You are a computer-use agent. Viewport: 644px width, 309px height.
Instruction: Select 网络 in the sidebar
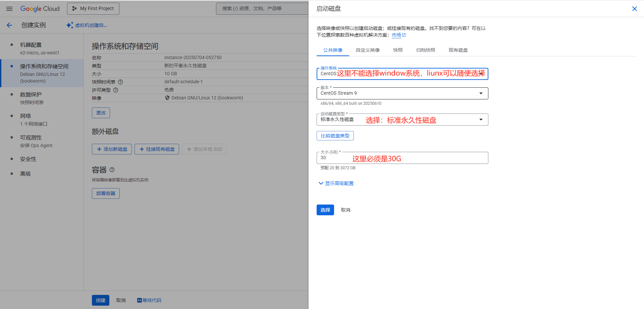click(x=42, y=120)
